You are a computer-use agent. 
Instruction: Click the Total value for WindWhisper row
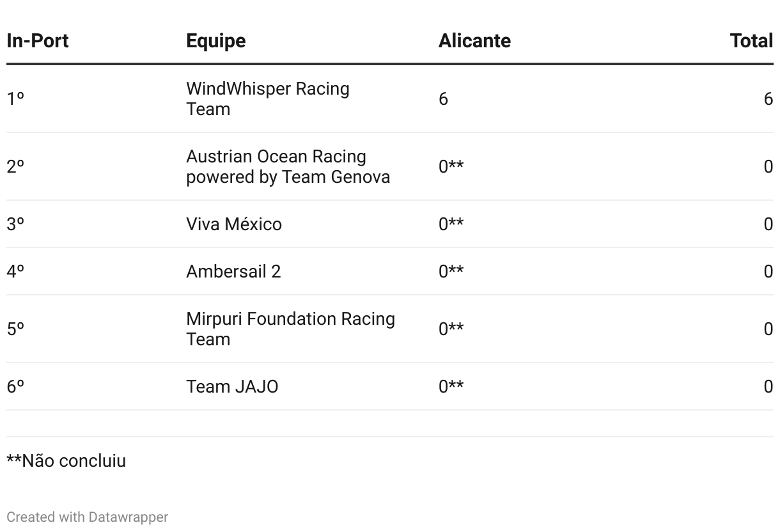(x=768, y=99)
